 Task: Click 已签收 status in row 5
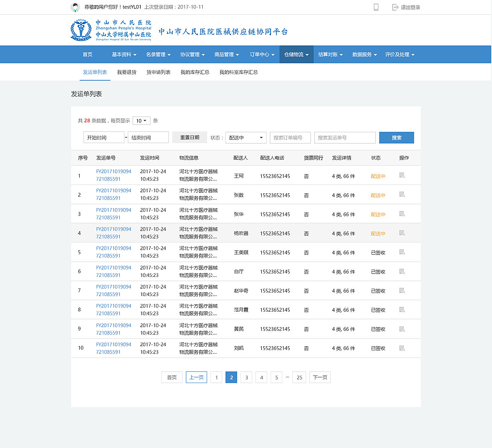[378, 253]
